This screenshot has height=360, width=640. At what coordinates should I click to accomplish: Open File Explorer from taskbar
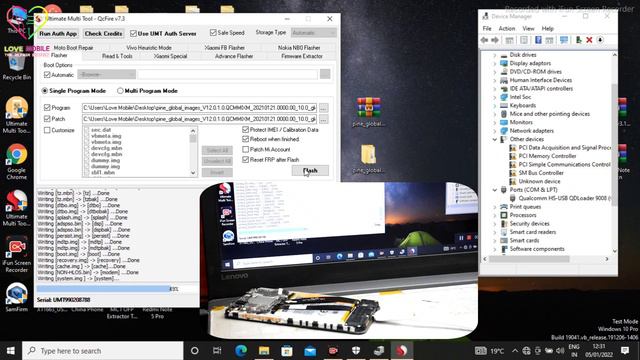(264, 351)
